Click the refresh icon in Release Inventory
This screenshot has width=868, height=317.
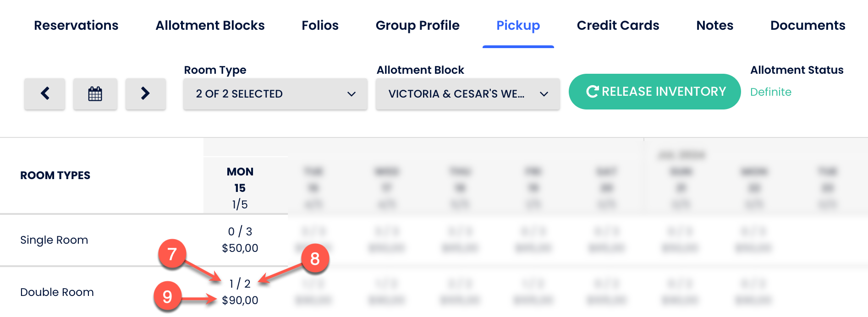(592, 92)
